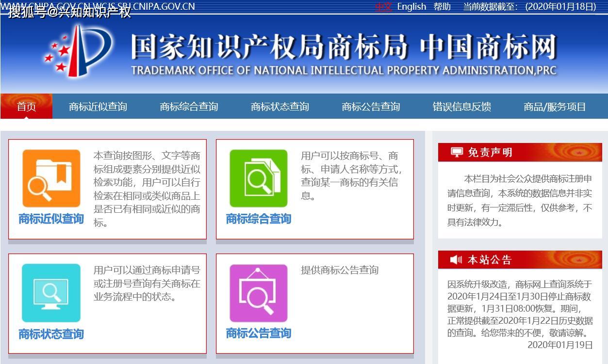Viewport: 608px width, 364px height.
Task: Click the description text starting 用户可以通过商标申请号
Action: coord(147,284)
